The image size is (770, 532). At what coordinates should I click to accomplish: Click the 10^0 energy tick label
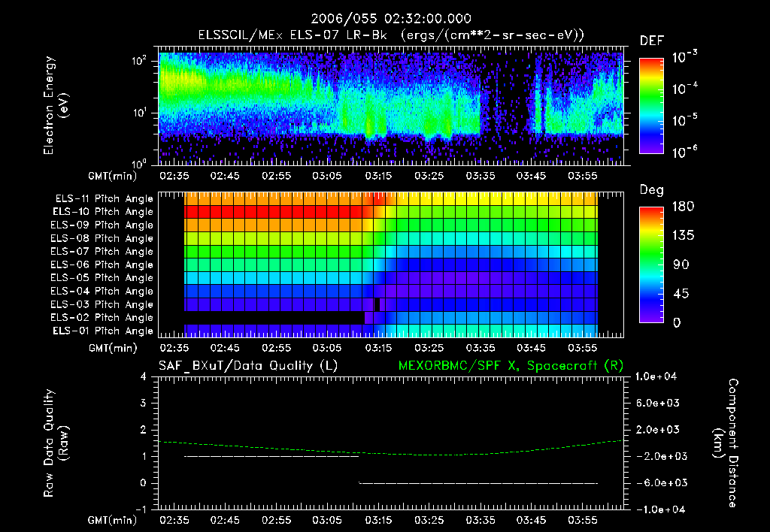click(139, 164)
